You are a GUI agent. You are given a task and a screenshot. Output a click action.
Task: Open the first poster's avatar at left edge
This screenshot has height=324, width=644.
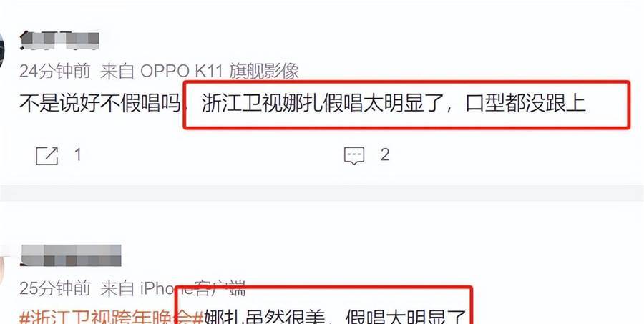(x=1, y=49)
